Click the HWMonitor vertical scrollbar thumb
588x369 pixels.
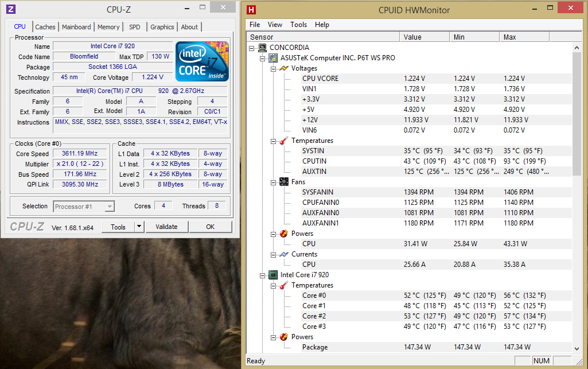pyautogui.click(x=577, y=114)
